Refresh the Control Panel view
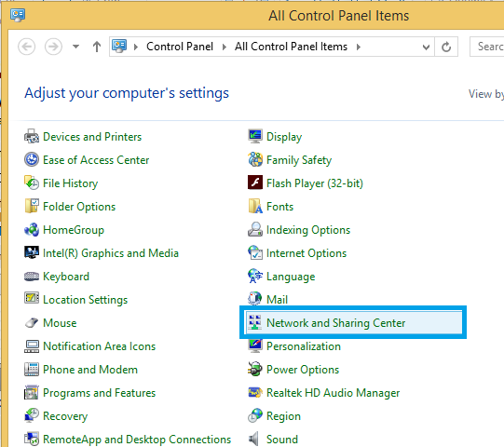504x447 pixels. [446, 47]
